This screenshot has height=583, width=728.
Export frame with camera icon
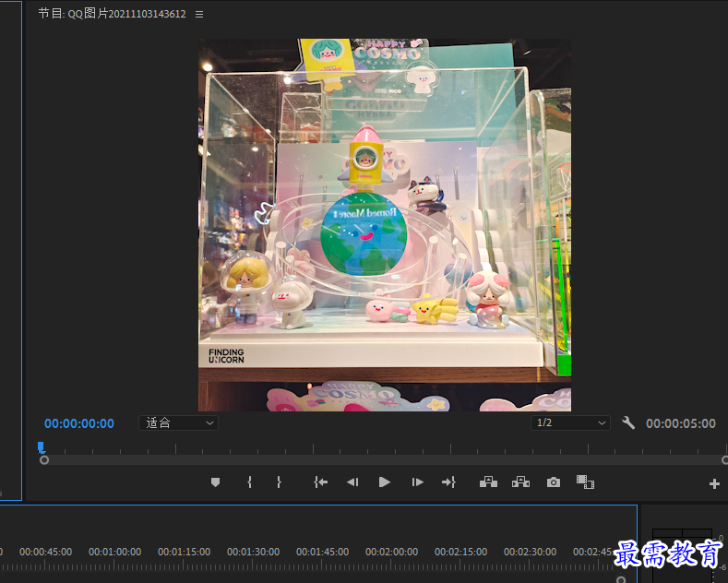click(554, 482)
